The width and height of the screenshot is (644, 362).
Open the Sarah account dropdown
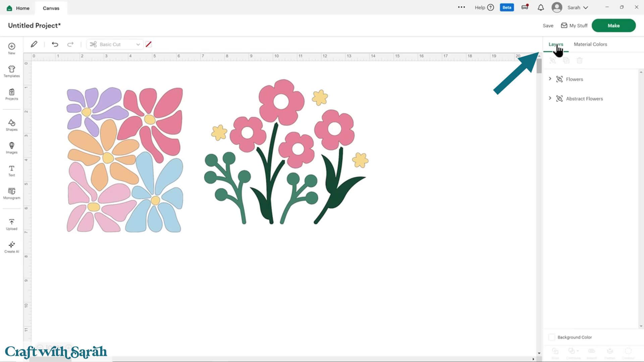577,7
